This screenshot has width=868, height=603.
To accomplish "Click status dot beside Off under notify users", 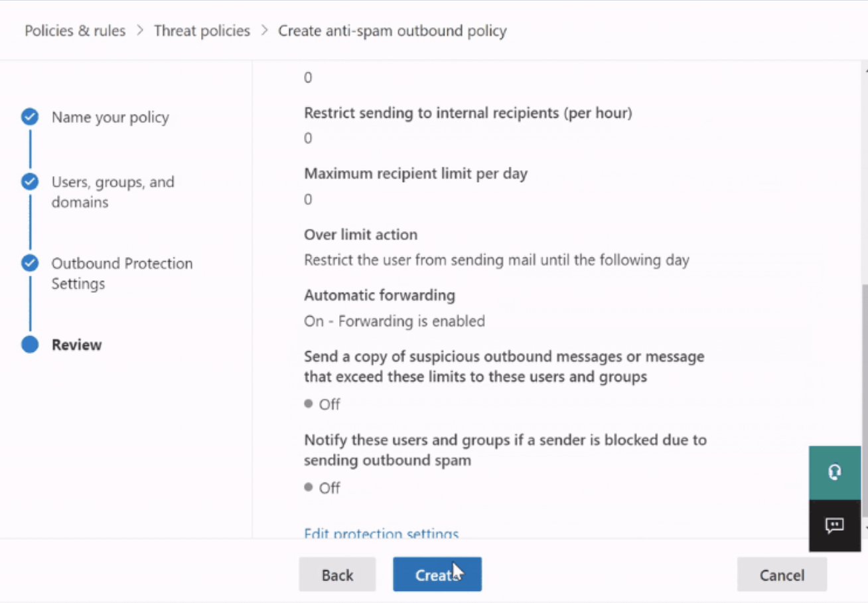I will (308, 487).
